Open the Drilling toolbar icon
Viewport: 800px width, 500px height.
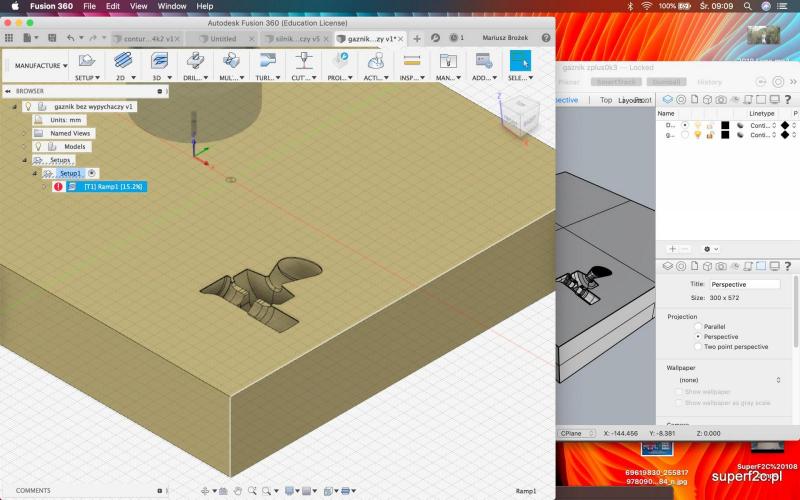pyautogui.click(x=194, y=61)
